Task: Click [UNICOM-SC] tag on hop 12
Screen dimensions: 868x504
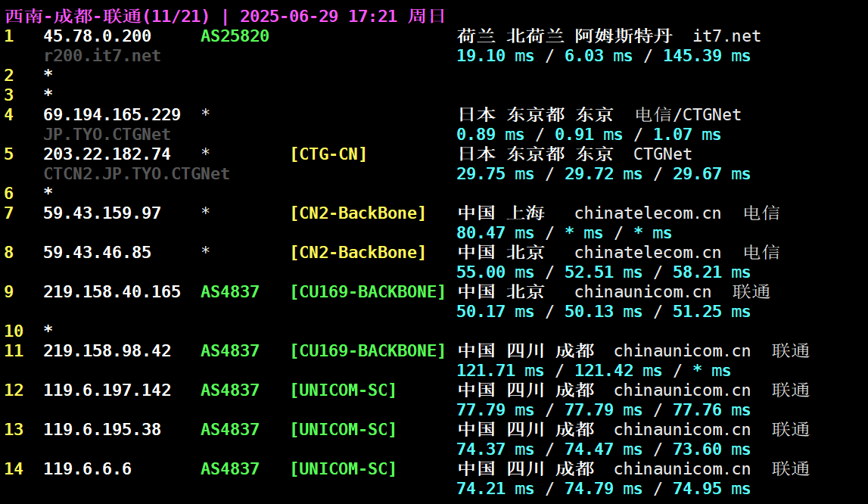Action: tap(344, 390)
